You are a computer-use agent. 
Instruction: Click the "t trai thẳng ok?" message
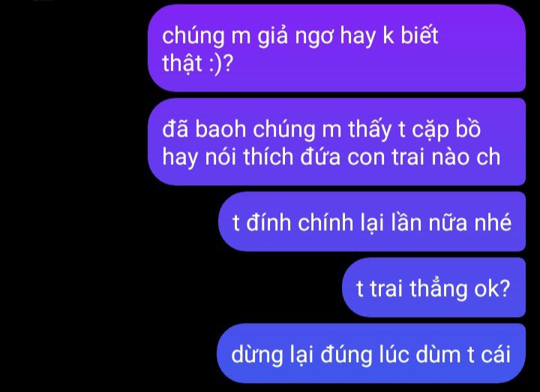point(434,287)
